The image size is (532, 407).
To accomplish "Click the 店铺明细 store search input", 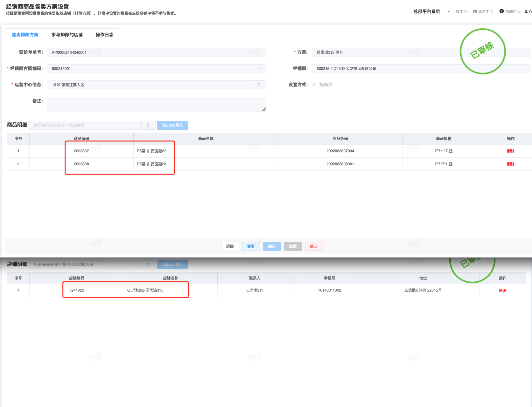I will (85, 265).
